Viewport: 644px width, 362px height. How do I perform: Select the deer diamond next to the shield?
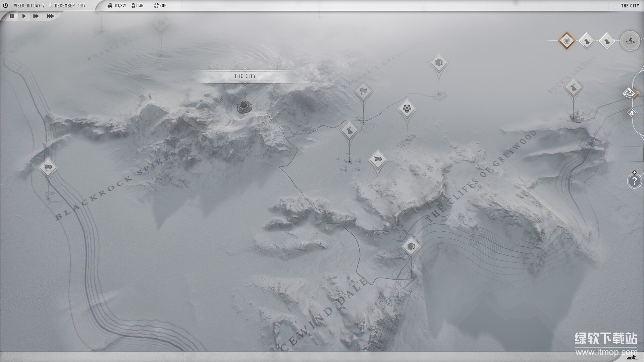pyautogui.click(x=587, y=41)
